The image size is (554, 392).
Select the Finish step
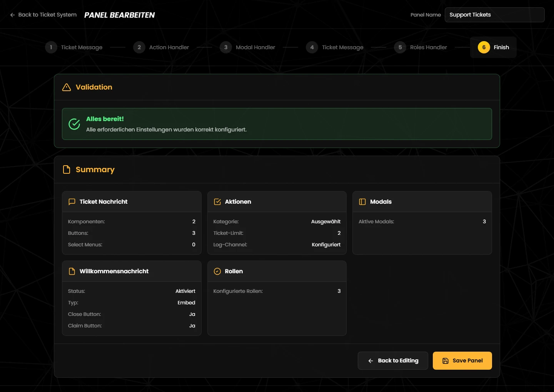[x=493, y=47]
